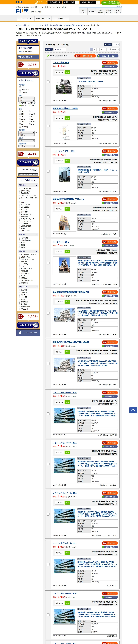Collapse 交通・立地 filter section
Viewport: 138px width, 644px height.
pyautogui.click(x=28, y=185)
